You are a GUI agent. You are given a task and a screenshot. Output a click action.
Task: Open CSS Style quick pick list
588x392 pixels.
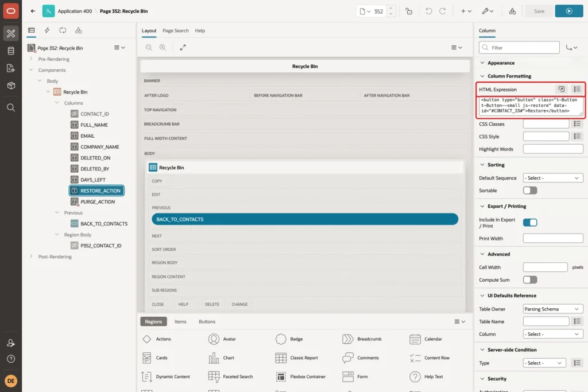(577, 137)
